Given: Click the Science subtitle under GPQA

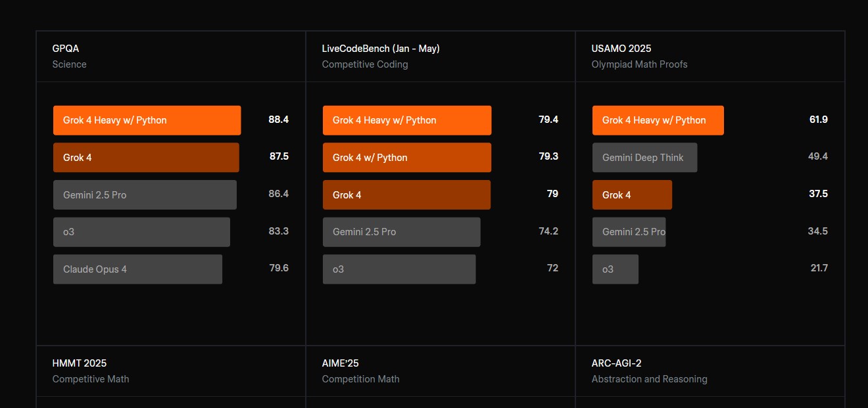Looking at the screenshot, I should pyautogui.click(x=70, y=64).
